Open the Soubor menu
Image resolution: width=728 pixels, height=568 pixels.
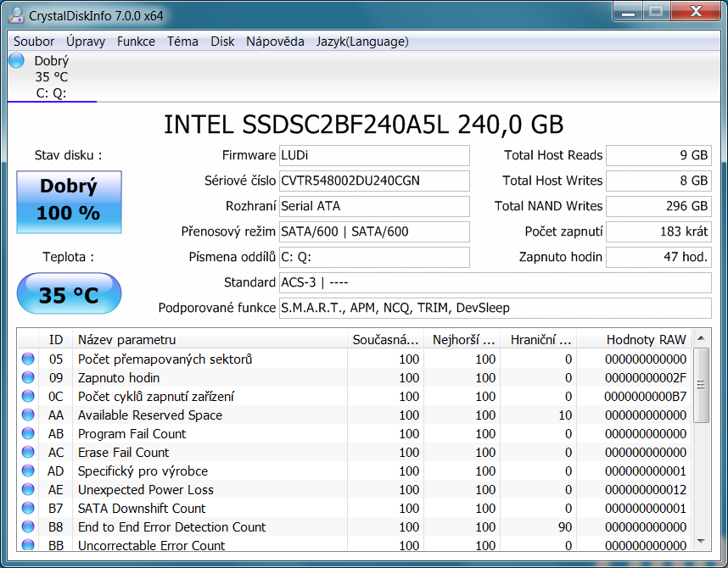[x=34, y=42]
